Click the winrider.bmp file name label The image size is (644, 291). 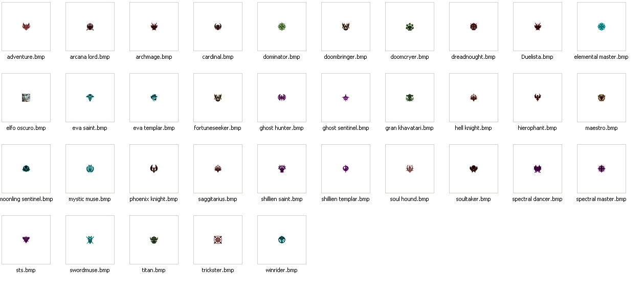[x=282, y=270]
